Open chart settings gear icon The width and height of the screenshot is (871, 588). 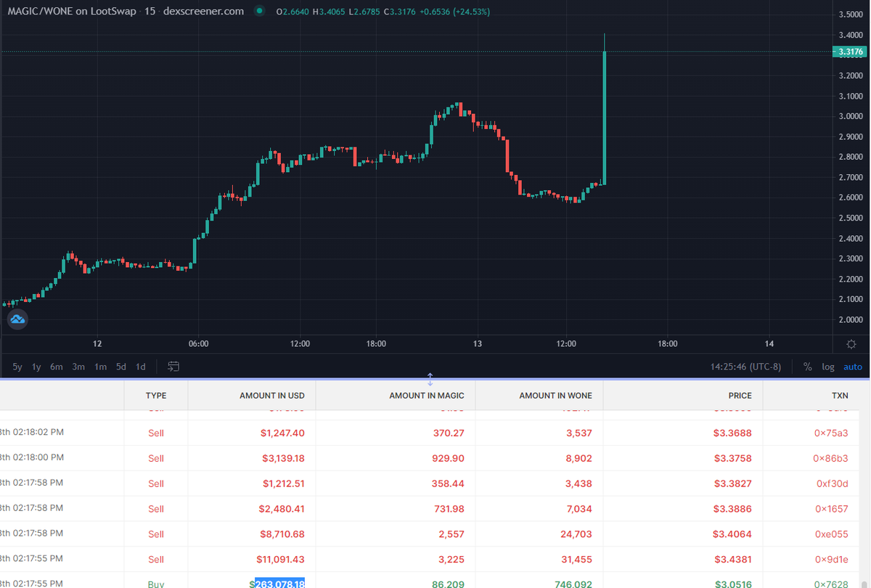tap(851, 343)
